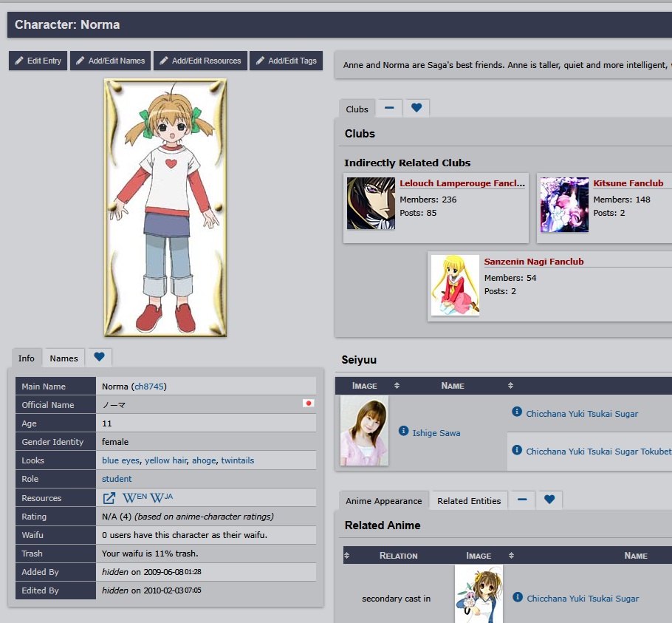
Task: Open the Kitsune Fanclub link
Action: pyautogui.click(x=628, y=183)
